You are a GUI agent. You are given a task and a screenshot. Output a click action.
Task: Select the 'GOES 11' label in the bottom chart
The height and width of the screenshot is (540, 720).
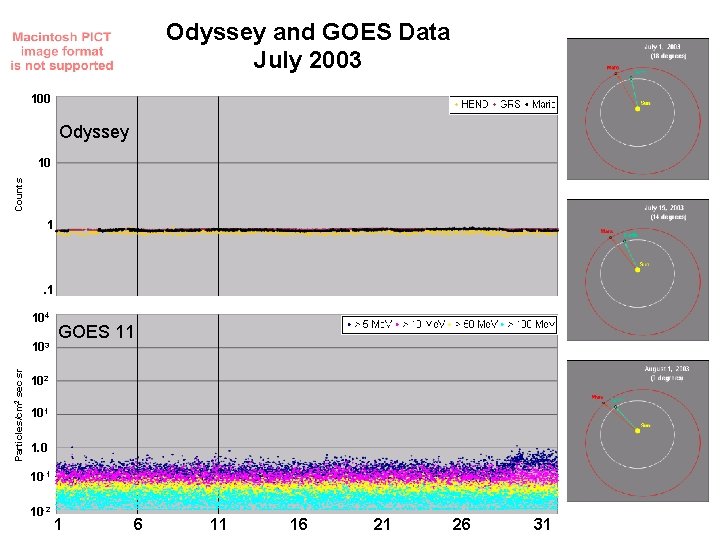[x=96, y=332]
